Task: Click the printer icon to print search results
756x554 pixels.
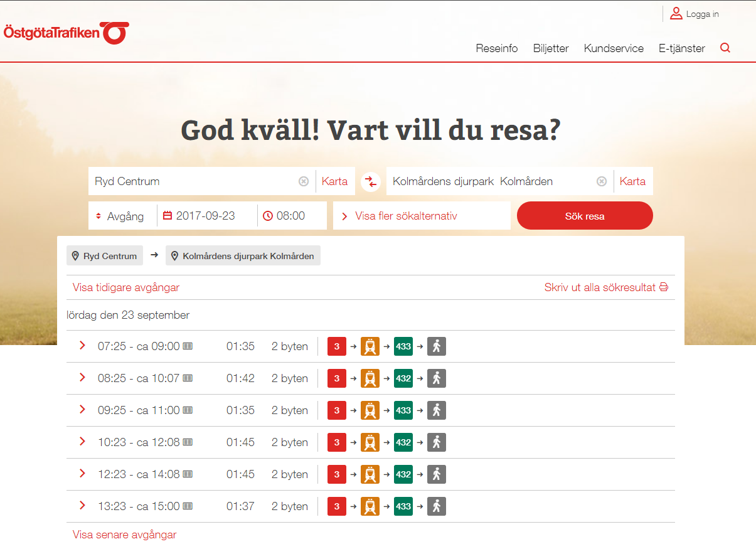Action: pos(663,286)
